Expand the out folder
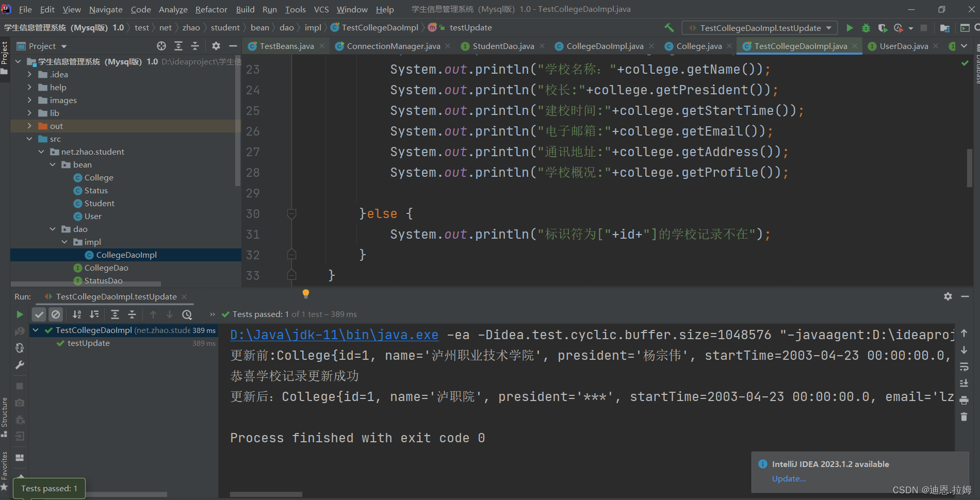The image size is (980, 500). 29,126
